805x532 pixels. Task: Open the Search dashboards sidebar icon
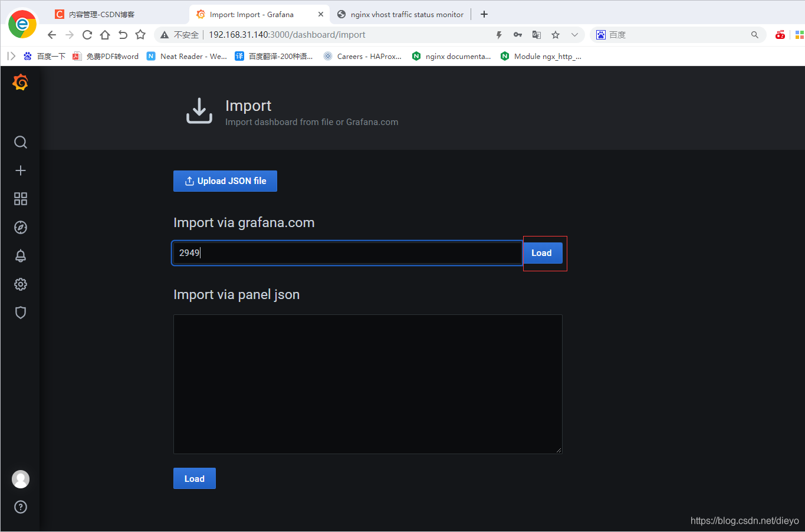(x=21, y=142)
